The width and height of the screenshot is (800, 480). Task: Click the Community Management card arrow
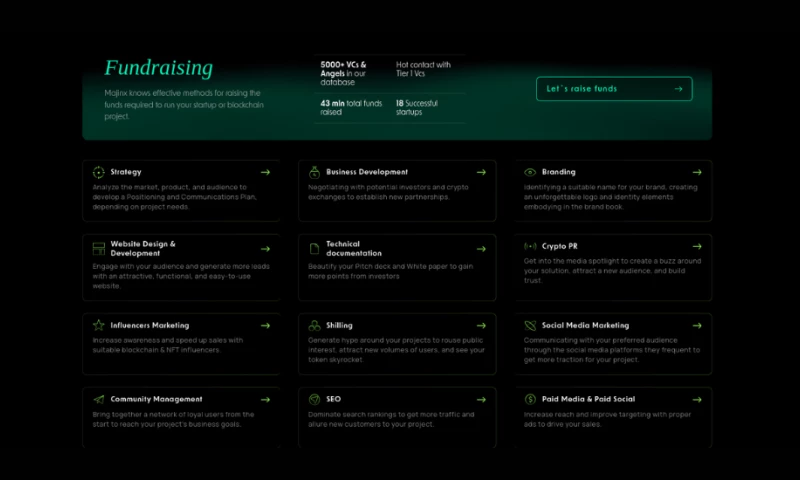point(265,399)
